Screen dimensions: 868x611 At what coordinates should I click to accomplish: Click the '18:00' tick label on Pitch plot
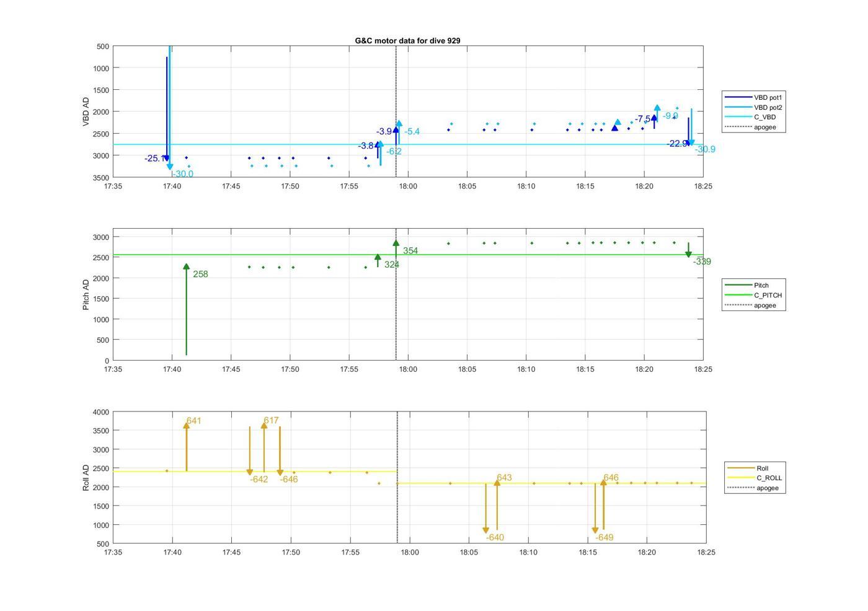[x=408, y=369]
